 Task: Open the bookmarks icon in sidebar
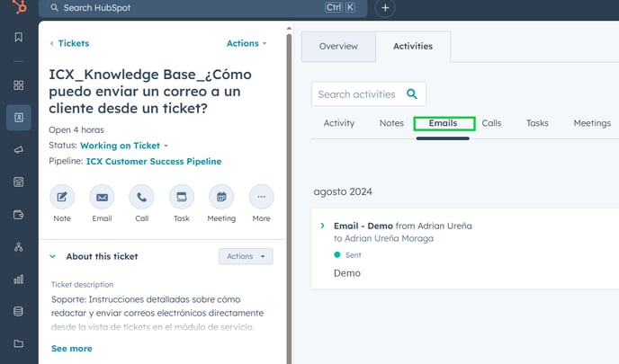(19, 37)
